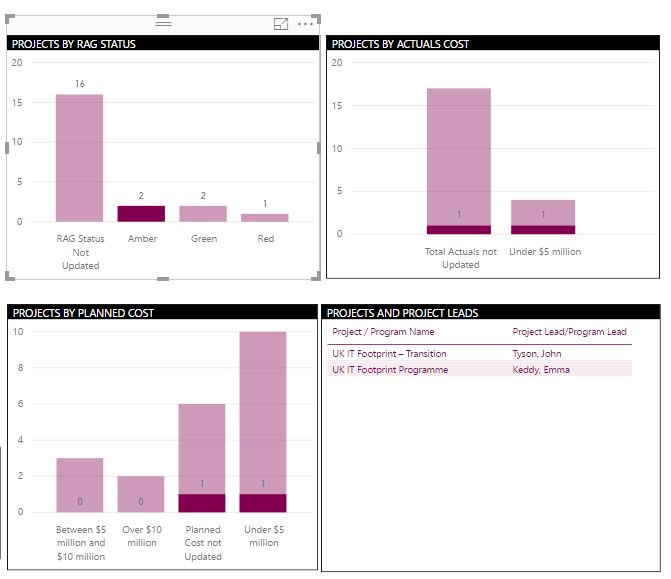Click the Keddy, Emma cell
Screen dimensions: 671x579
pyautogui.click(x=541, y=369)
